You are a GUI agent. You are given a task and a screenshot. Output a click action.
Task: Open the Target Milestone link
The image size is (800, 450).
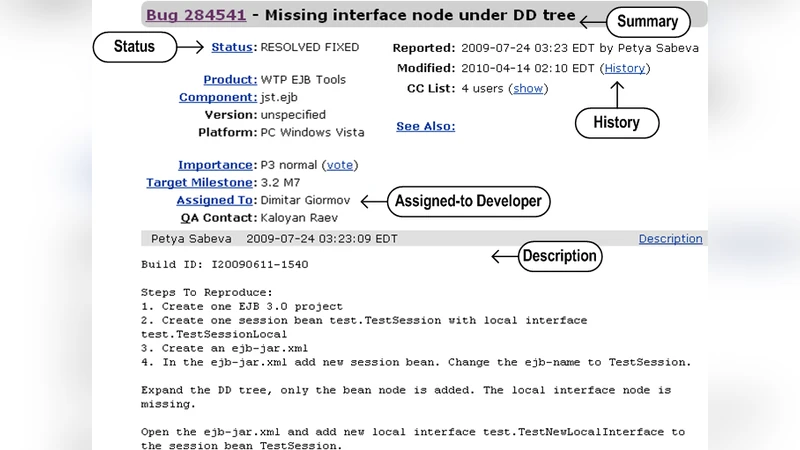[200, 182]
